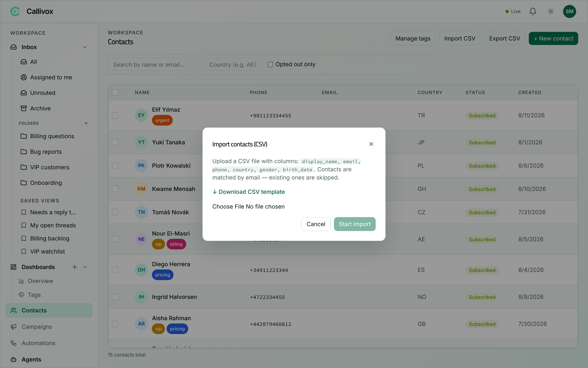Click the Agents robot icon
Image resolution: width=588 pixels, height=368 pixels.
tap(14, 359)
